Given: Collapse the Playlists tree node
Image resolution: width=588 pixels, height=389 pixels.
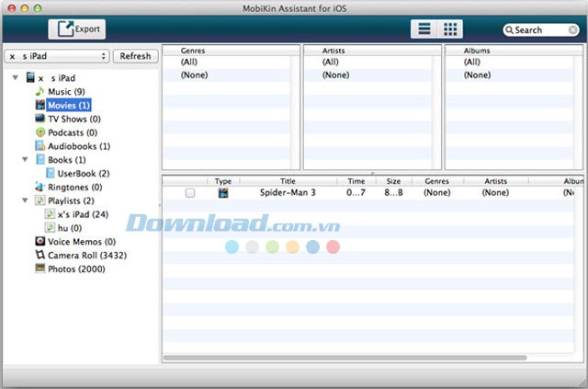Looking at the screenshot, I should [25, 200].
